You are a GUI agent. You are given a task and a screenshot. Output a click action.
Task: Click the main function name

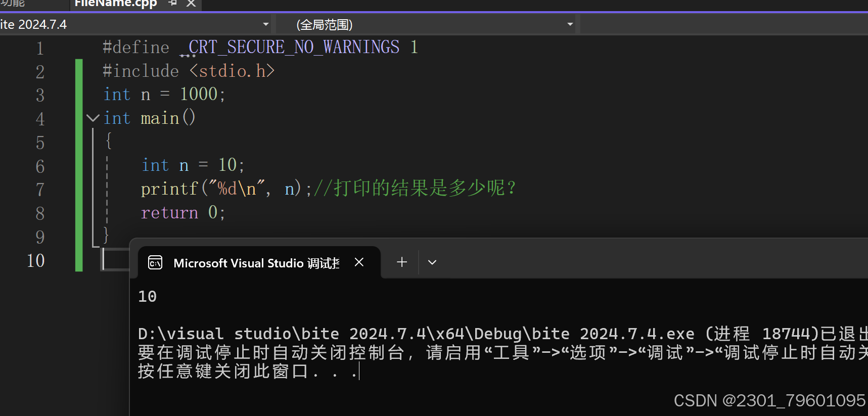click(x=160, y=118)
